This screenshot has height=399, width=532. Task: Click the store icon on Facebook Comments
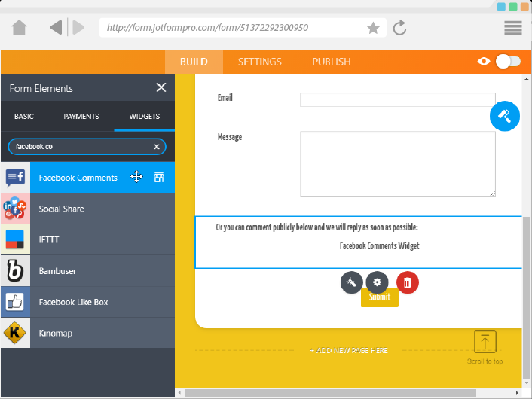159,178
